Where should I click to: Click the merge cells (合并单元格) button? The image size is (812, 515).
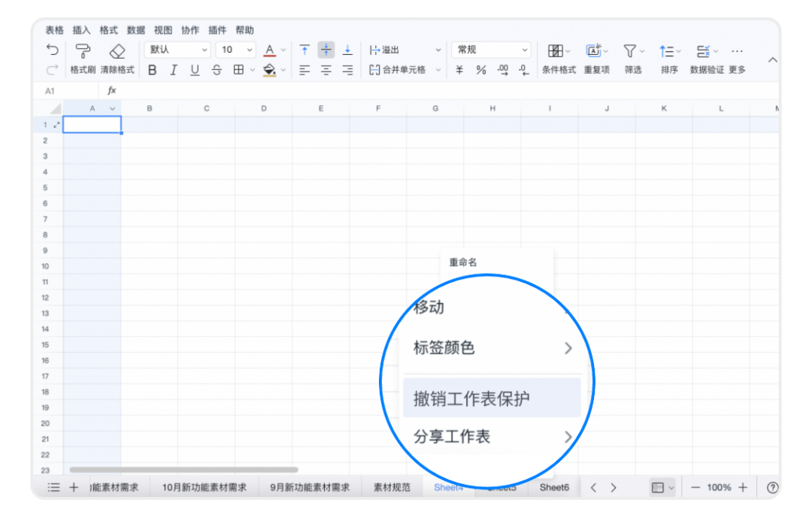pos(398,70)
